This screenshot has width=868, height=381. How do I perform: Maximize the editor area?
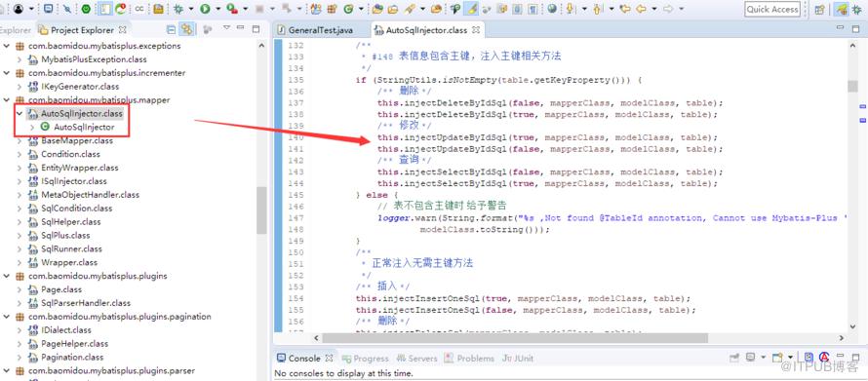pyautogui.click(x=855, y=29)
